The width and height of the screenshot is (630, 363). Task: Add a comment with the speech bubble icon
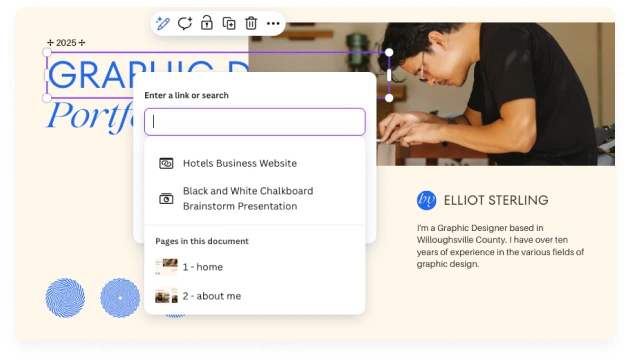[x=185, y=23]
